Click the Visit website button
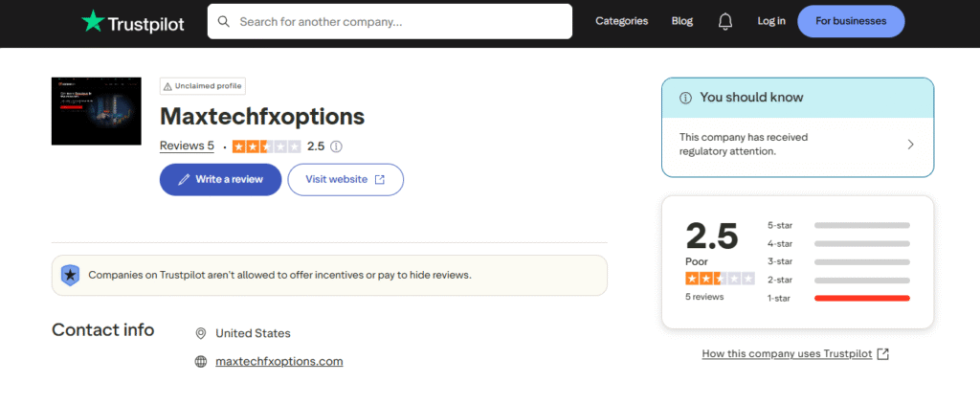Viewport: 980px width, 405px height. (x=345, y=179)
